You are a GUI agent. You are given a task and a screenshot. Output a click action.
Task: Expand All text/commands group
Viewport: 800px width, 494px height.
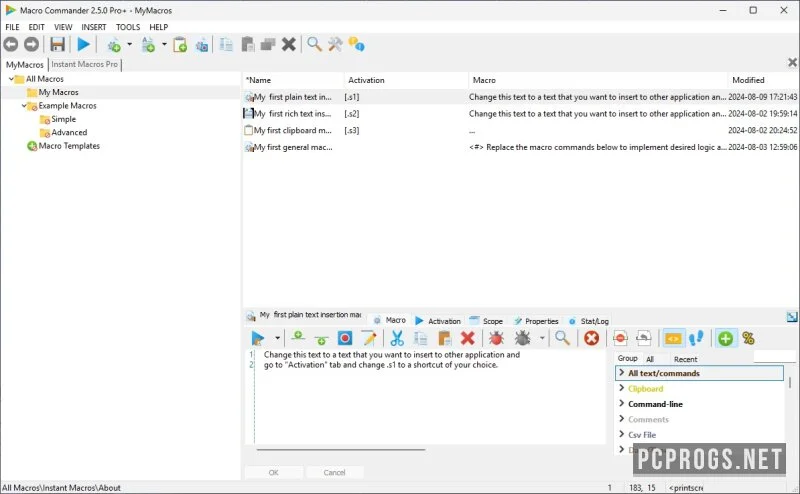point(621,373)
